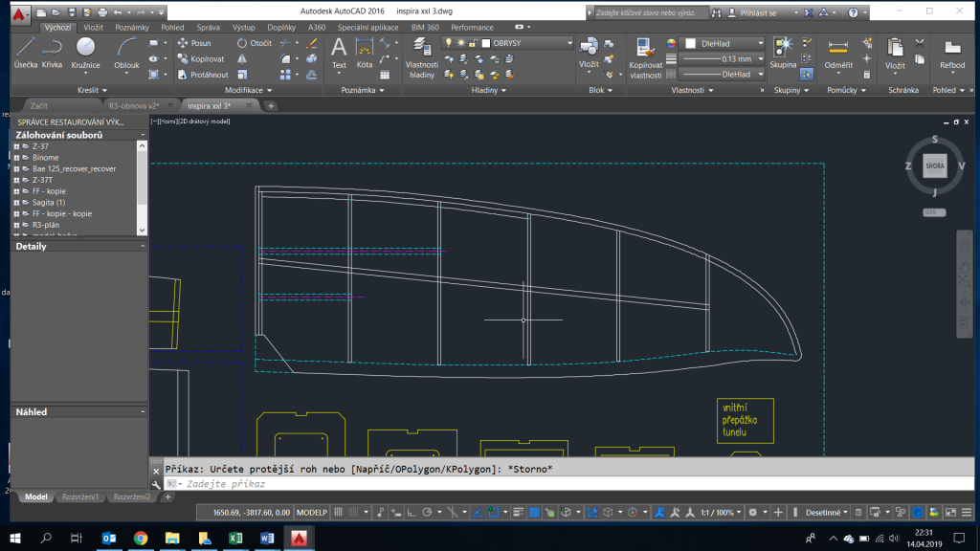Switch to Rozvržení1 layout tab
Viewport: 980px width, 551px height.
pyautogui.click(x=81, y=497)
